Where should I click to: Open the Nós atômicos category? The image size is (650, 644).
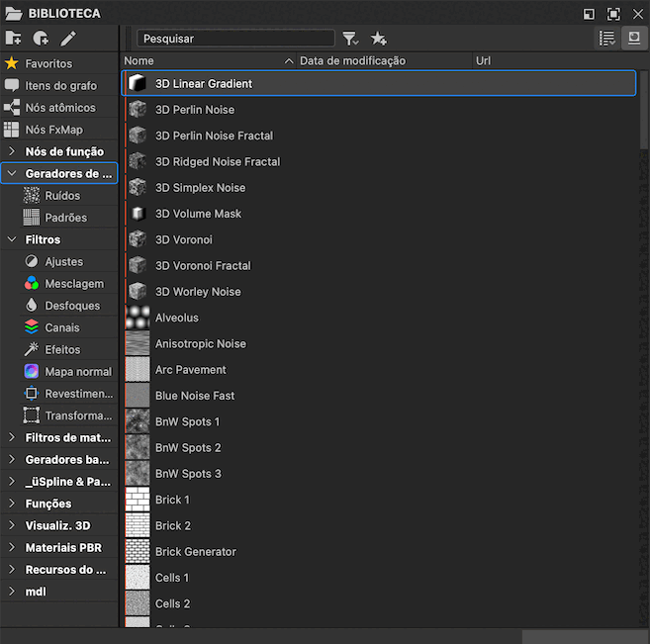click(x=59, y=107)
